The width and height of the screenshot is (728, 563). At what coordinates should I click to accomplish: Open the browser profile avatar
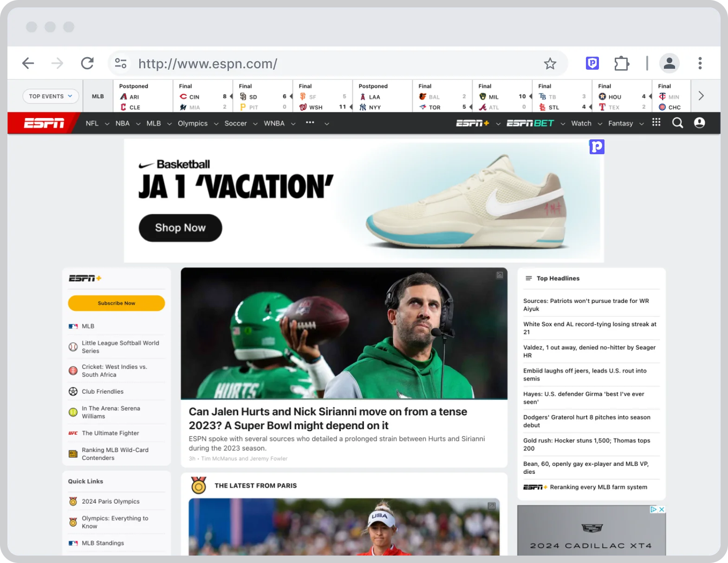[669, 63]
